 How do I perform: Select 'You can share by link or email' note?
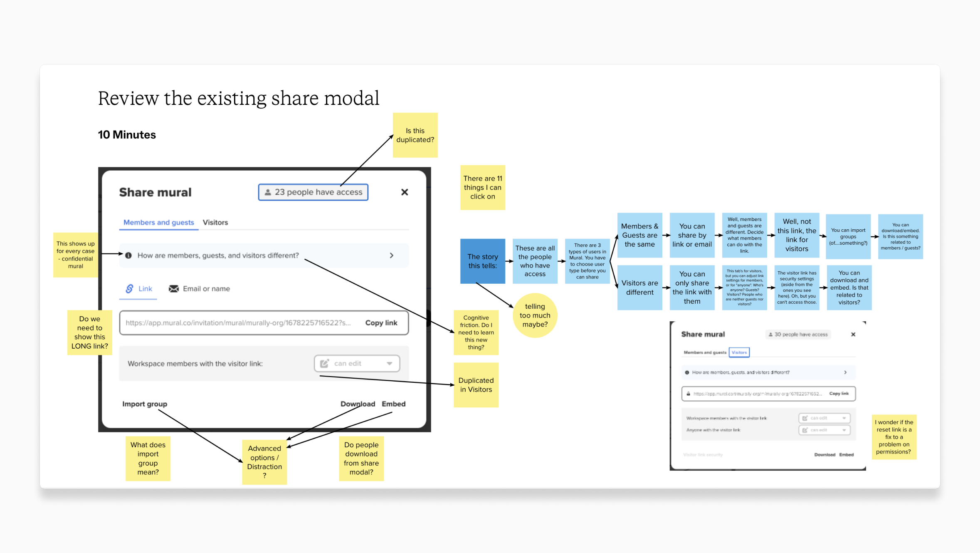[x=692, y=236]
